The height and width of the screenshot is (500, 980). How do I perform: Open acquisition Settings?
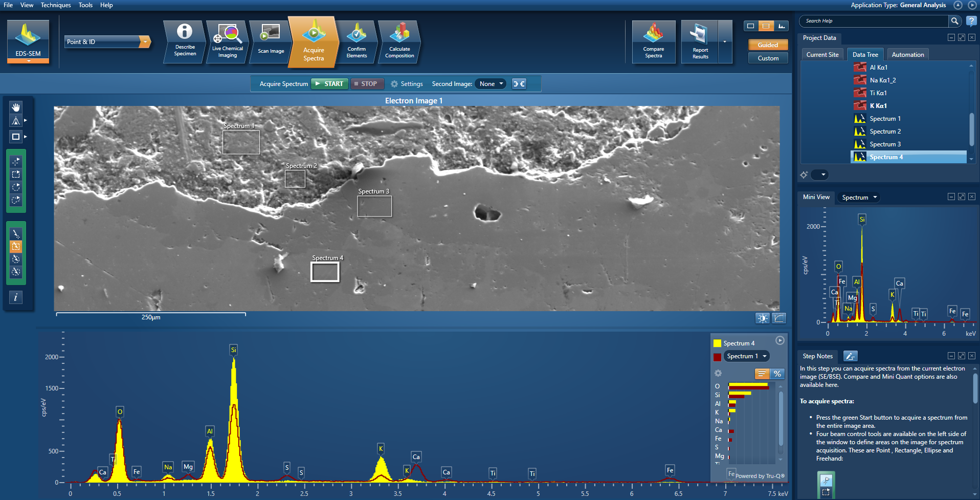pos(407,84)
